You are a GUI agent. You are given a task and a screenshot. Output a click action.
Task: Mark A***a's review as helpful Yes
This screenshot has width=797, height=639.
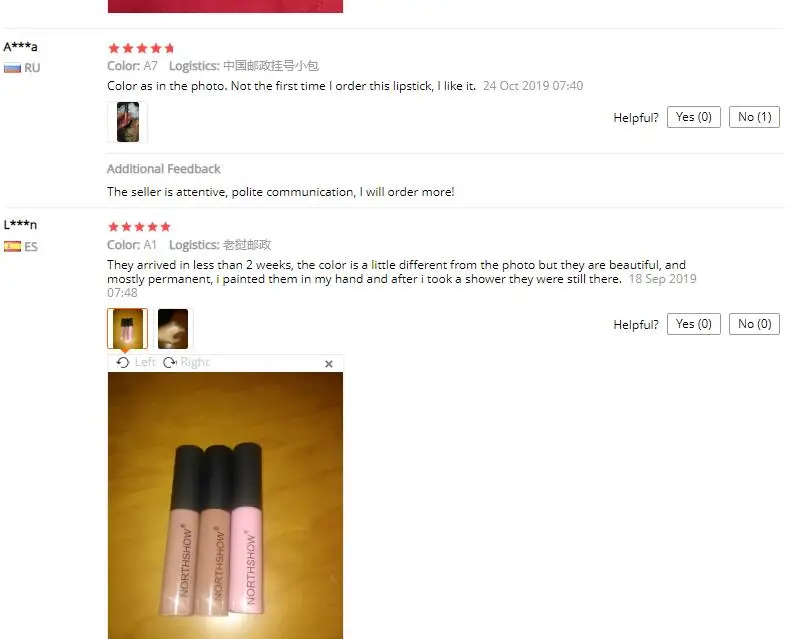(693, 117)
